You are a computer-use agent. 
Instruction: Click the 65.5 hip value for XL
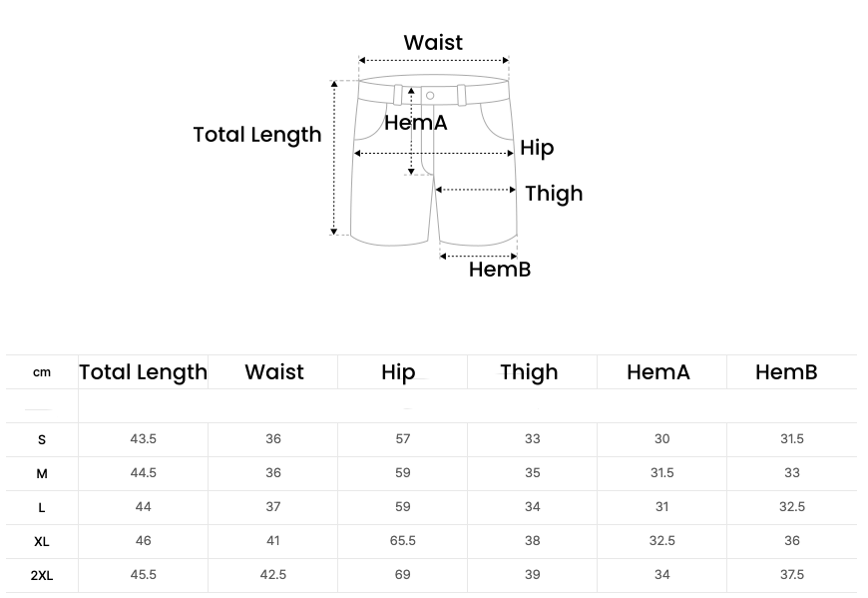pos(402,541)
